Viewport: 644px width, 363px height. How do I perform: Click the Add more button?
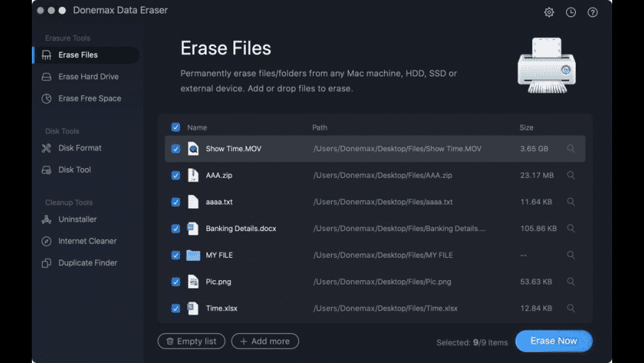click(x=265, y=342)
